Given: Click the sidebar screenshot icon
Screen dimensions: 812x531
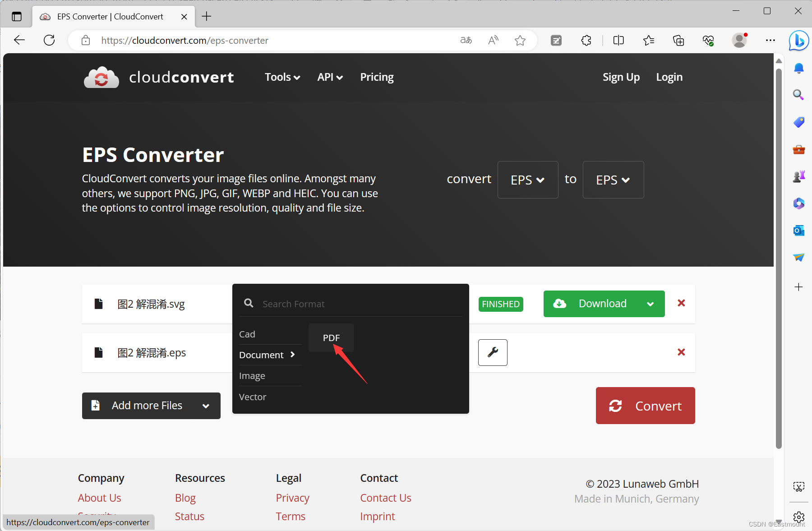Looking at the screenshot, I should (x=798, y=487).
